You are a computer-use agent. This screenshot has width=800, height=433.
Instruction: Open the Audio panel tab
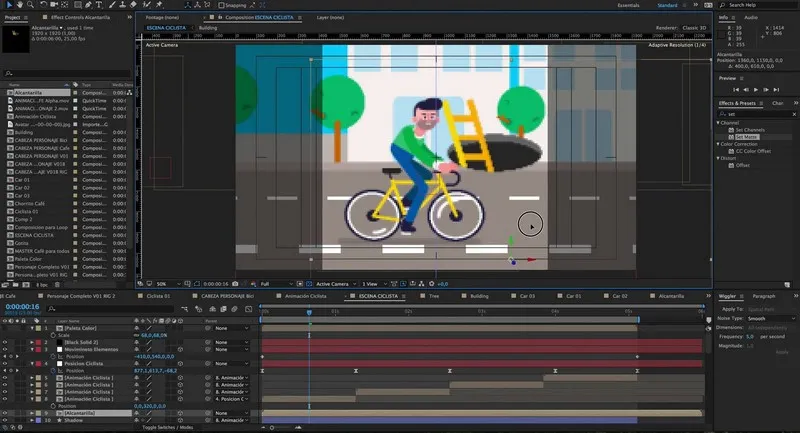coord(750,17)
